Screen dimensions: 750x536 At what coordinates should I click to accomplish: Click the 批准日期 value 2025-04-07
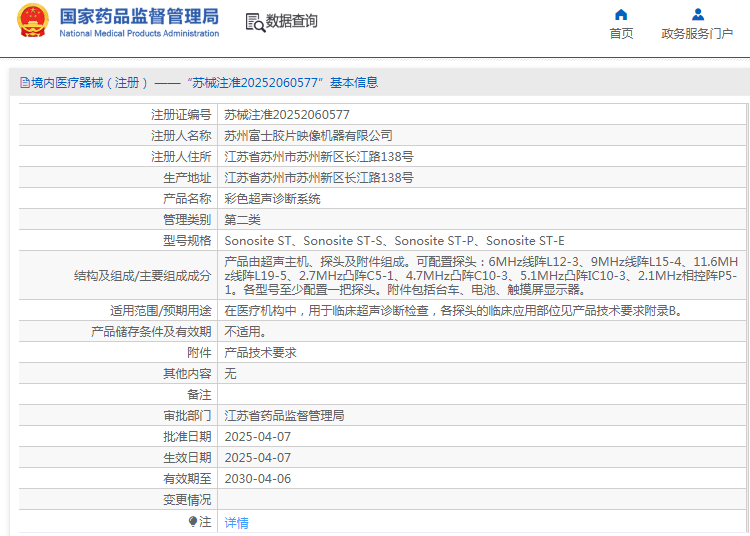click(258, 437)
